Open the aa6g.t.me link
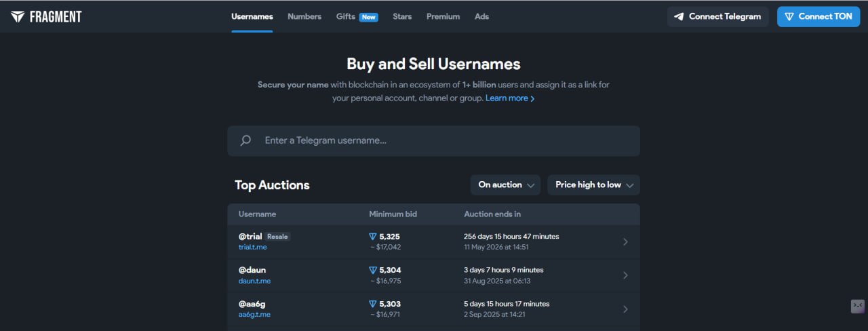The width and height of the screenshot is (868, 331). click(254, 315)
